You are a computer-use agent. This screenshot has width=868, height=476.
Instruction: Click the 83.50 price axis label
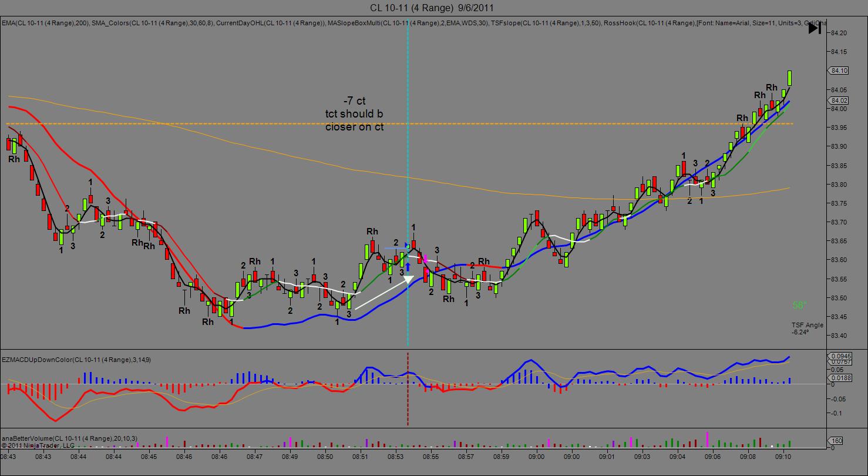(x=840, y=298)
